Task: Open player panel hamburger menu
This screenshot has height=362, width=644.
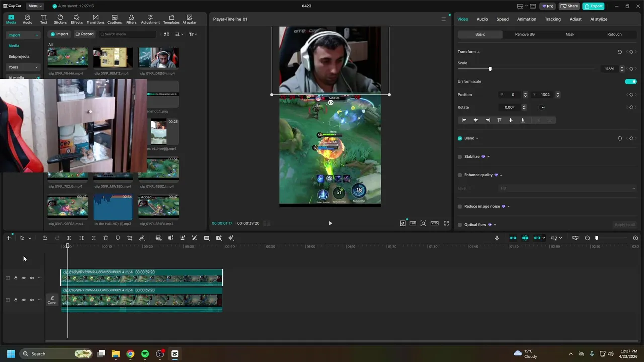Action: coord(444,19)
